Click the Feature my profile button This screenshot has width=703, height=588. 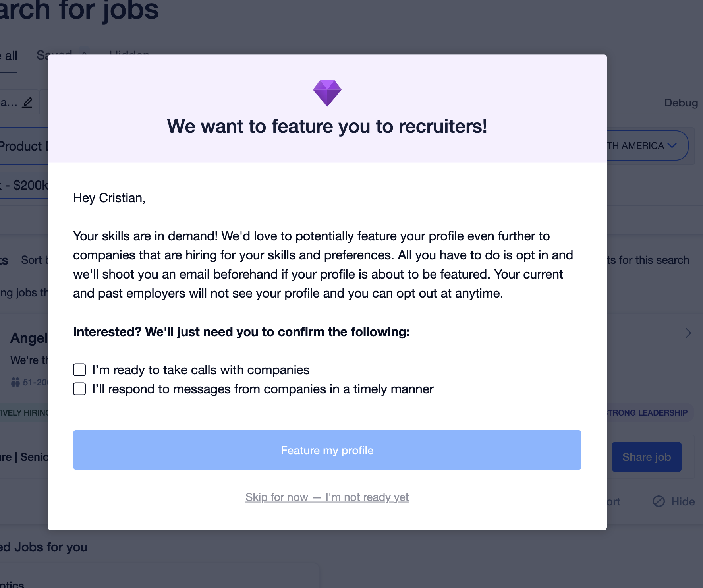click(327, 450)
